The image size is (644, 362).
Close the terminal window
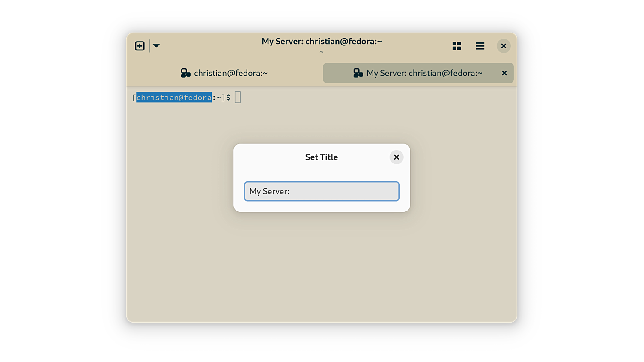(504, 46)
